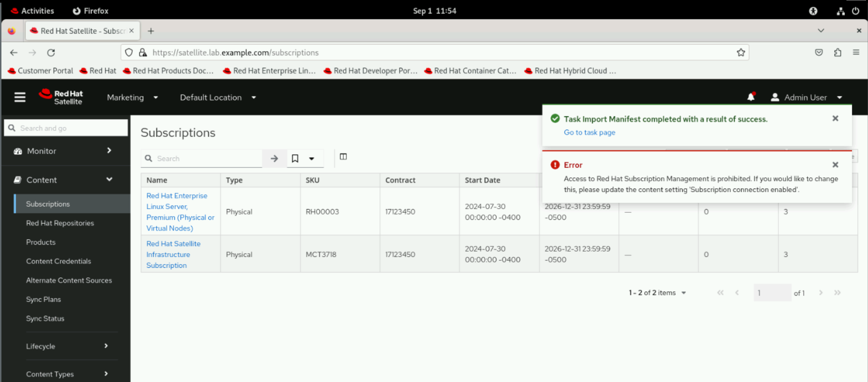Open the Red Hat Hybrid Cloud bookmark
Viewport: 868px width, 382px height.
tap(570, 71)
